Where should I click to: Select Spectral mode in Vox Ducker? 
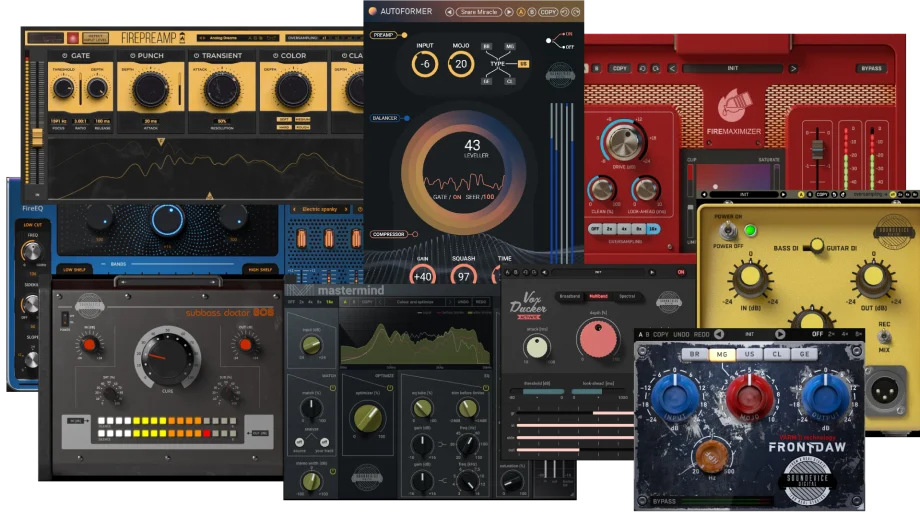point(627,296)
